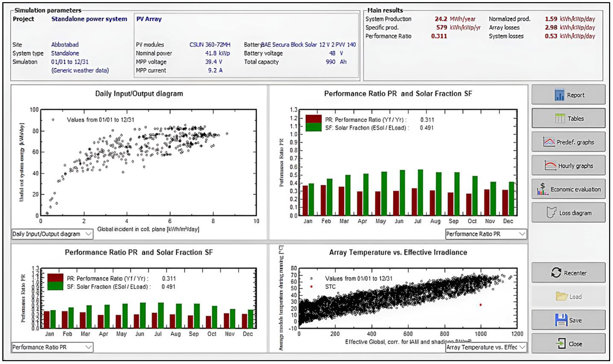Open Predef. graphs button label
This screenshot has width=613, height=364.
[x=575, y=142]
